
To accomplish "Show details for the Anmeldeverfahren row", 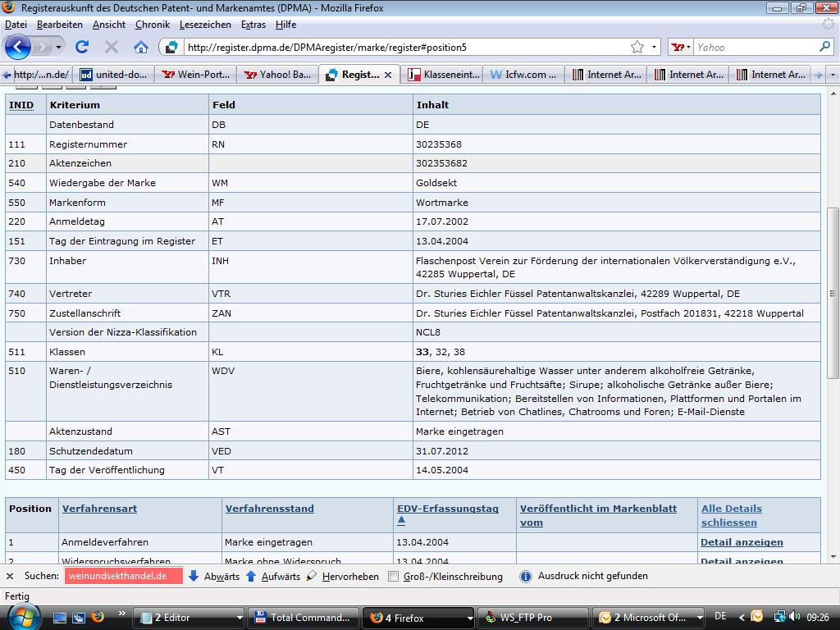I will click(x=742, y=542).
